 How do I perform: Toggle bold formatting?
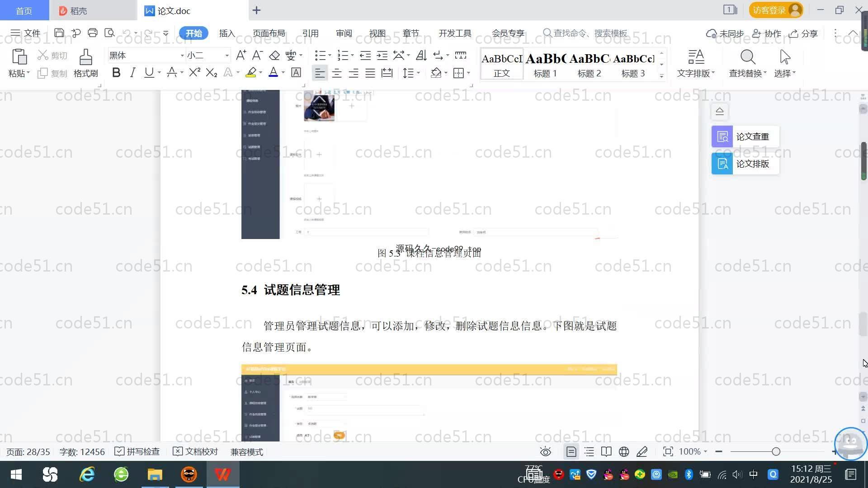pyautogui.click(x=116, y=73)
